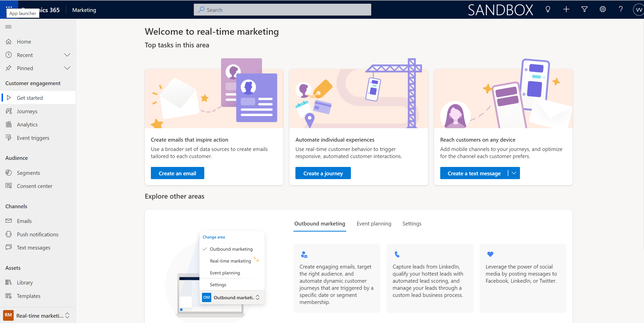
Task: Click the advanced find filter icon
Action: pyautogui.click(x=584, y=10)
